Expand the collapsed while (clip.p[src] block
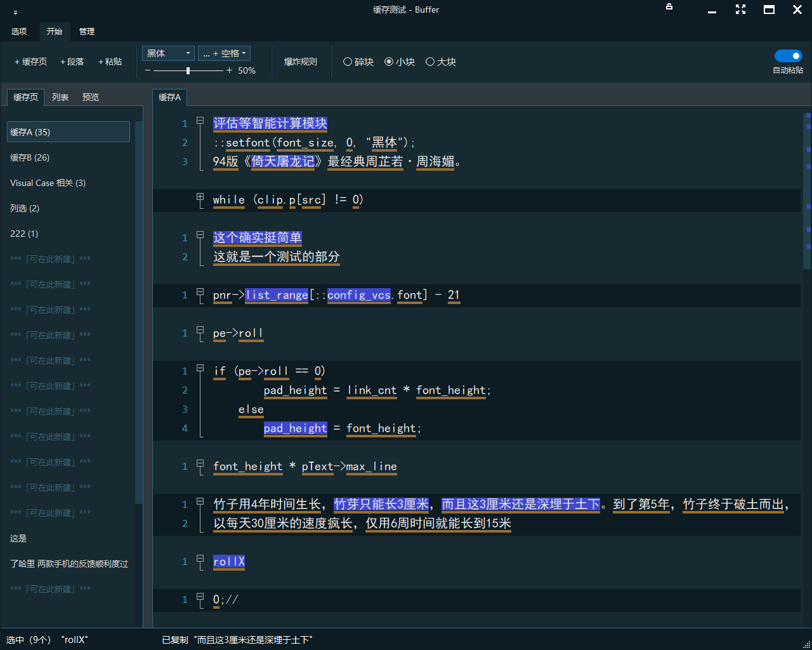 tap(200, 197)
